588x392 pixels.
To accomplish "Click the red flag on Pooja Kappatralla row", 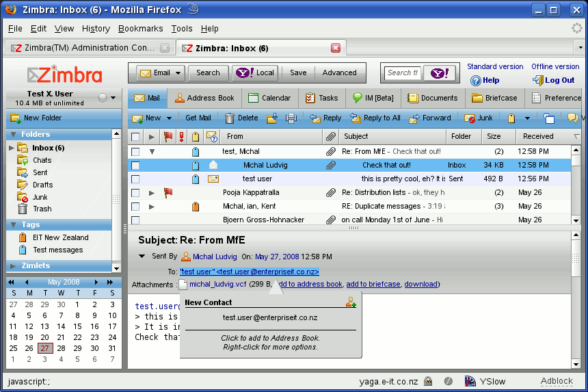I will [x=168, y=193].
